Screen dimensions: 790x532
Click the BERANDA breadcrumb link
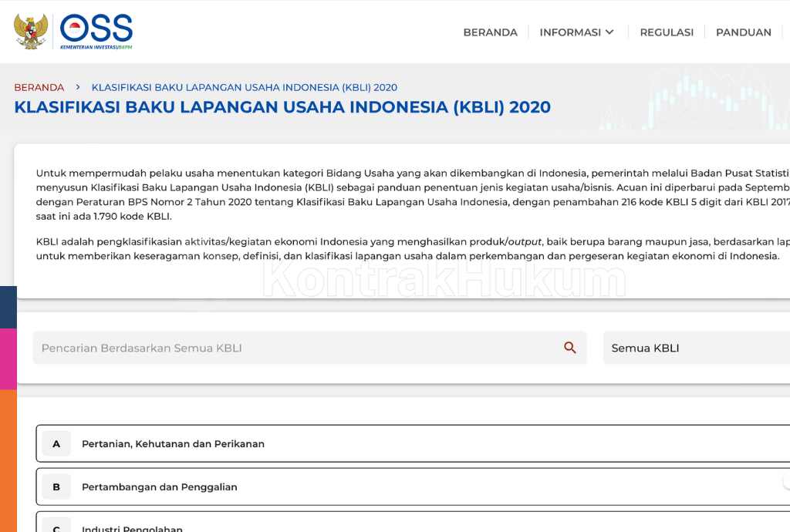point(39,87)
